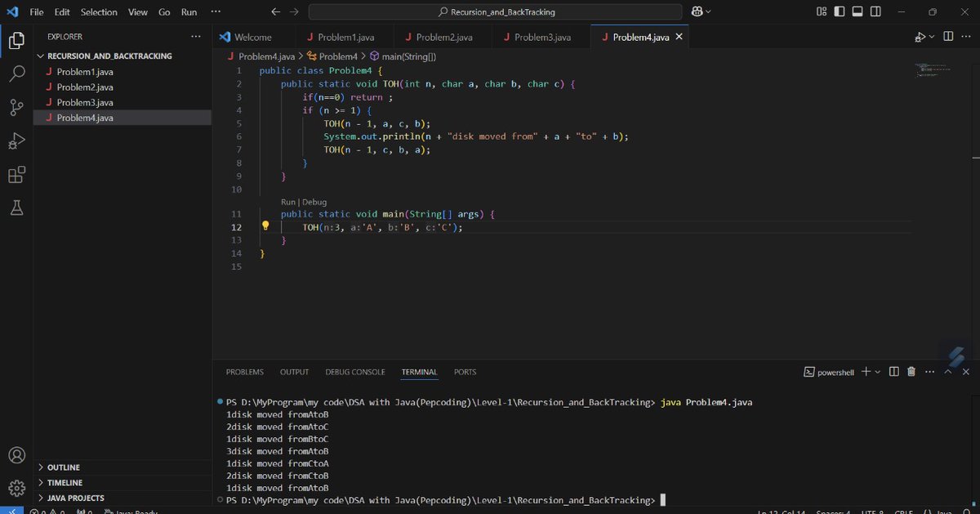This screenshot has height=514, width=980.
Task: Open the View menu
Action: tap(138, 12)
